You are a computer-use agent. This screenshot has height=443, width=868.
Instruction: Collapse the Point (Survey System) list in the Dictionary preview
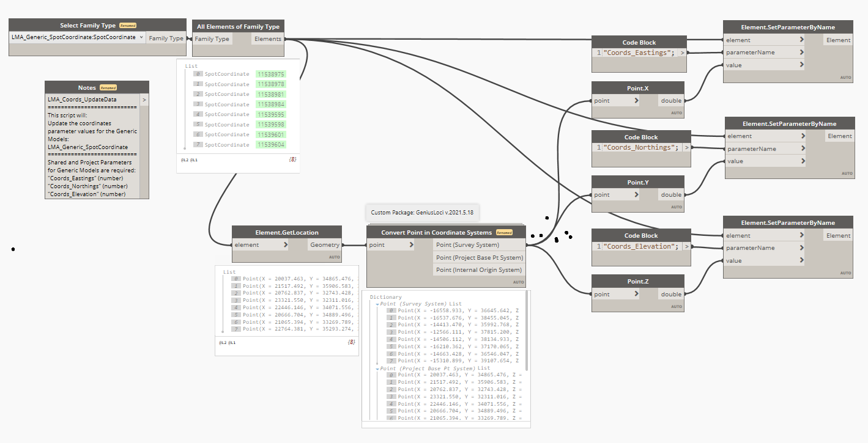coord(377,304)
